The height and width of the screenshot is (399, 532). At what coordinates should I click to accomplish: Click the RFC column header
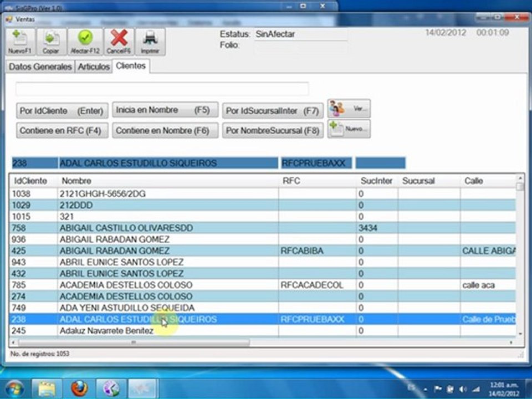317,181
